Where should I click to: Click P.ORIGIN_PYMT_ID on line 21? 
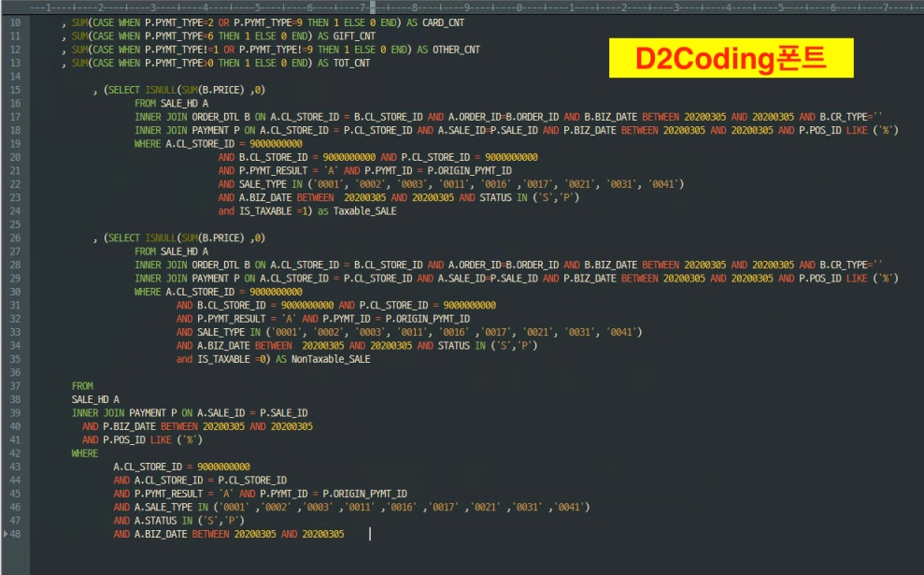pyautogui.click(x=469, y=170)
